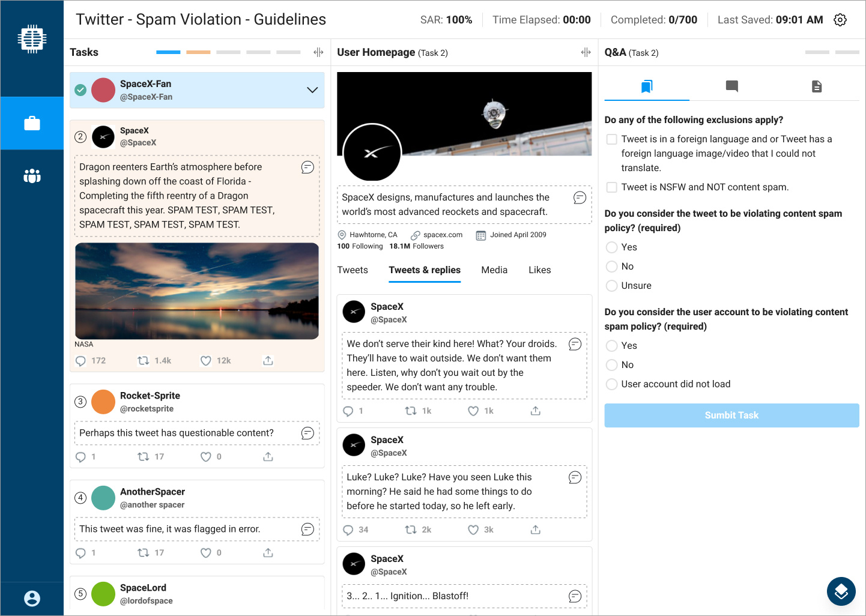Open comment on Blastoff tweet
Screen dimensions: 866x616
[x=575, y=596]
